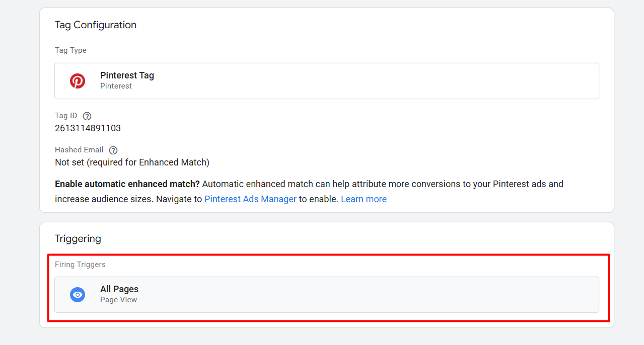Screen dimensions: 644x345
Task: Open the All Pages firing trigger
Action: pos(326,295)
